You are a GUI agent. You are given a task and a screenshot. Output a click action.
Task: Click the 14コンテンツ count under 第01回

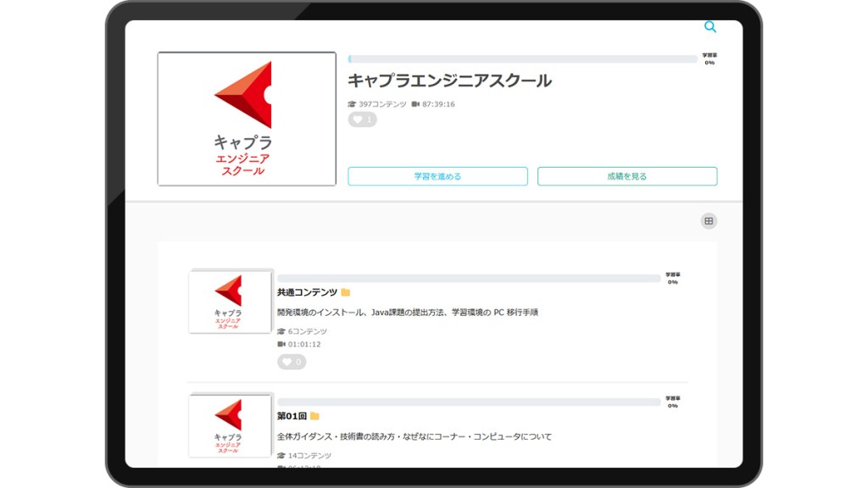tap(309, 456)
